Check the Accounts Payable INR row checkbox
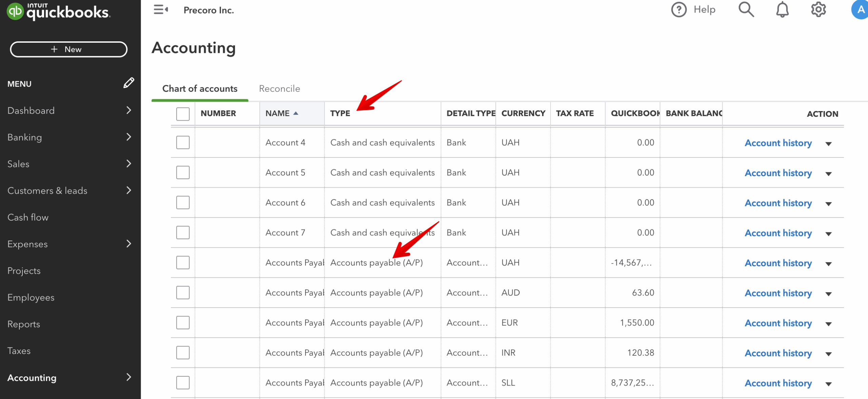Viewport: 868px width, 399px height. click(x=183, y=353)
